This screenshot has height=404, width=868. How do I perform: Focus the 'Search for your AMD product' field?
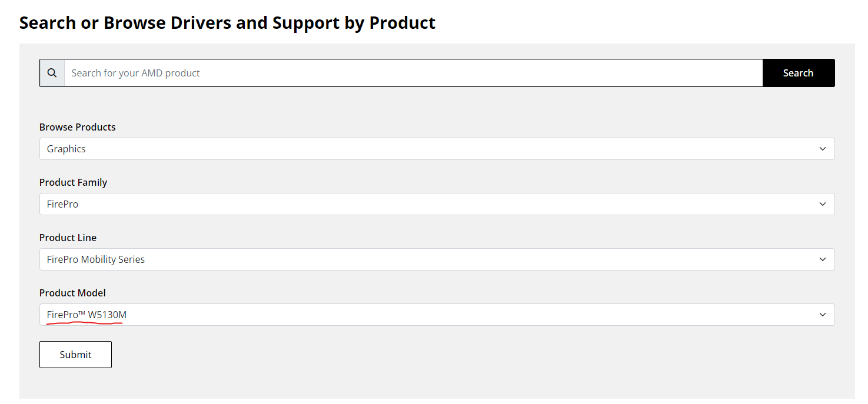[x=412, y=73]
